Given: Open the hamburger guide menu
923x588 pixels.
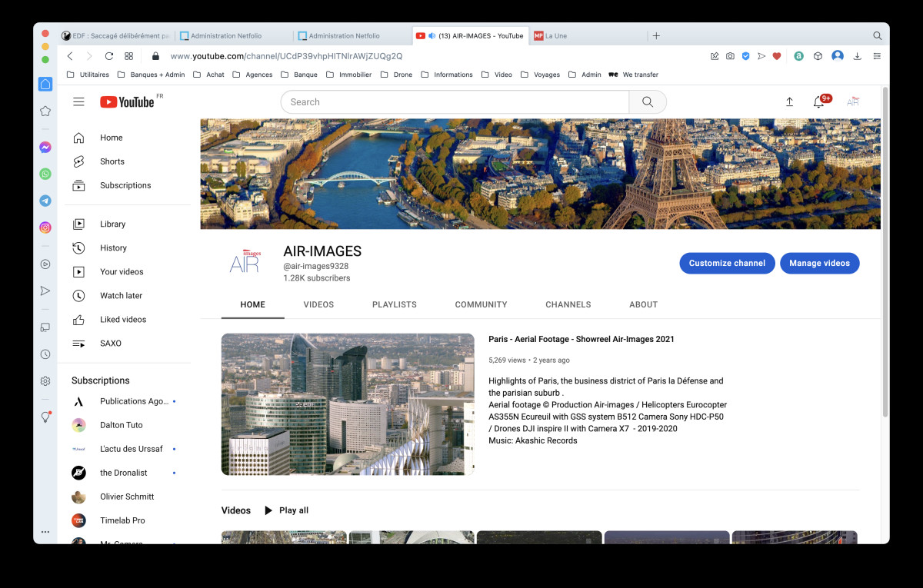Looking at the screenshot, I should tap(78, 102).
